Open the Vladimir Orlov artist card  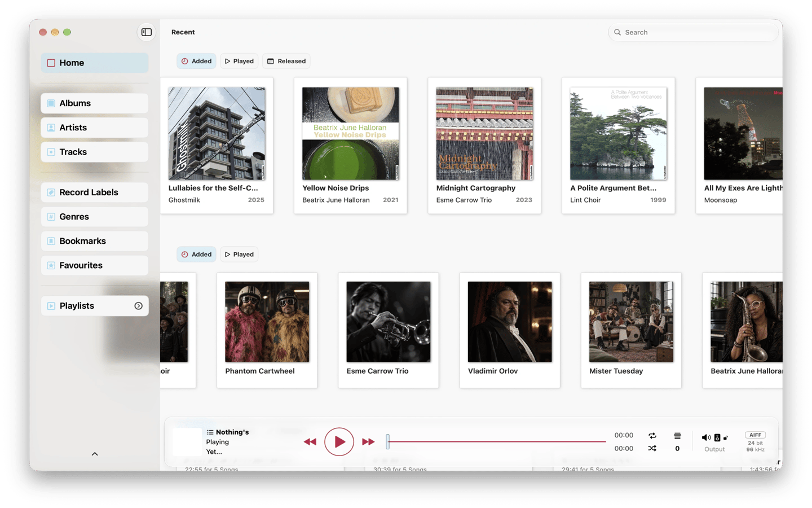510,330
